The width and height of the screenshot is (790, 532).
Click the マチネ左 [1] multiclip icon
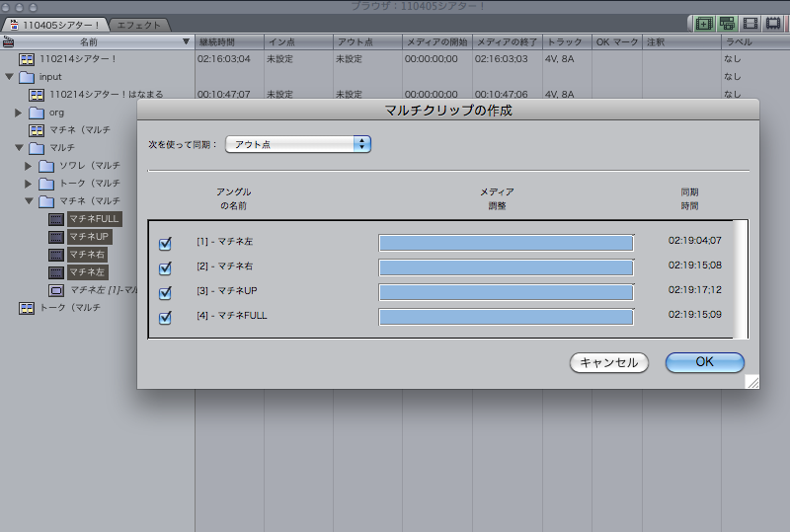(56, 290)
